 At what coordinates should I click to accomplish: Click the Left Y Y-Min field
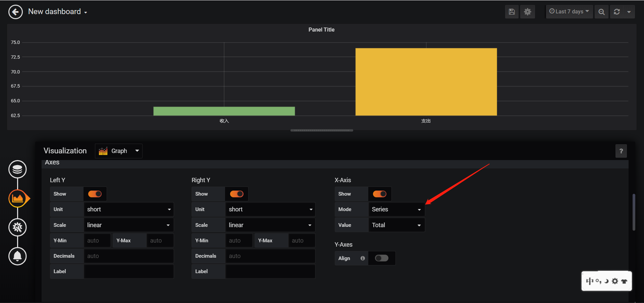click(97, 241)
